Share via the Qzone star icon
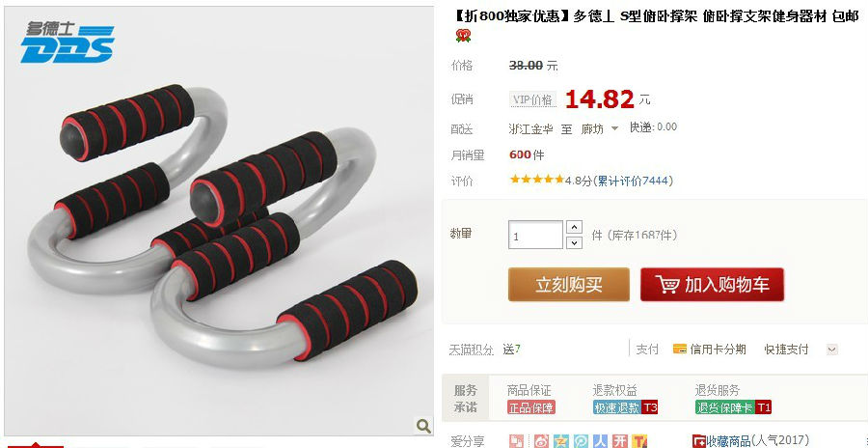This screenshot has width=868, height=448. [561, 441]
